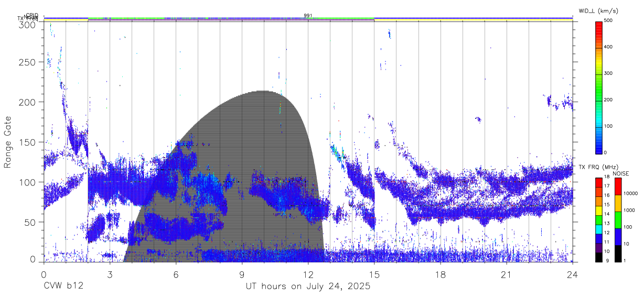Click the x-axis tick label '18'
The height and width of the screenshot is (297, 644).
click(x=441, y=274)
